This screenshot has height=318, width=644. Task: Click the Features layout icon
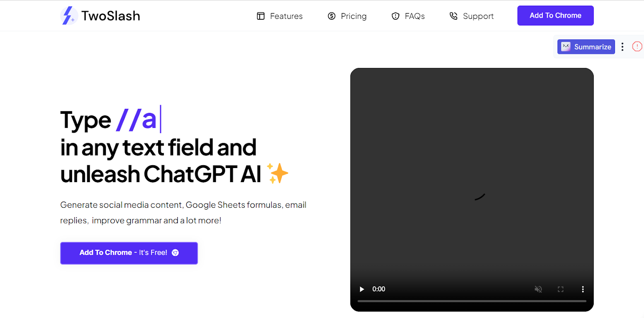point(261,16)
